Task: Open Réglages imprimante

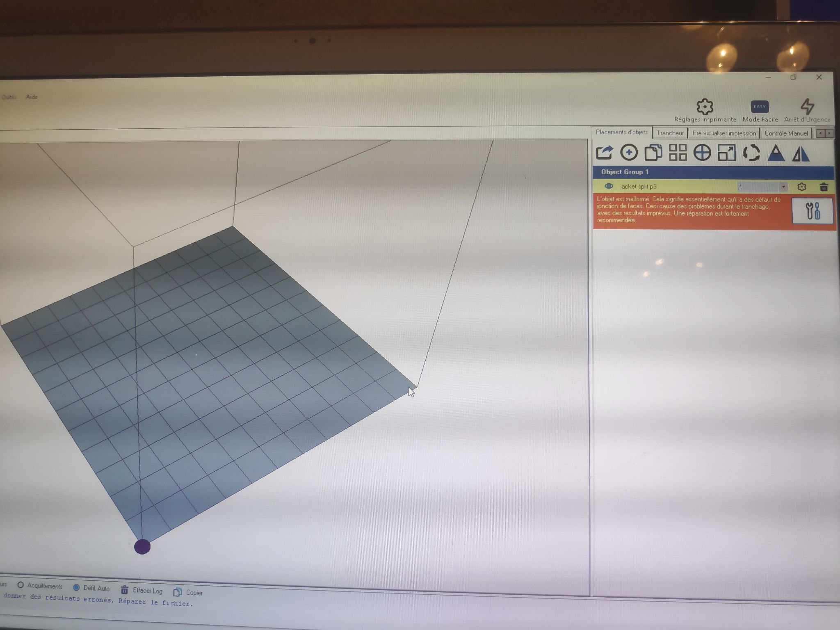Action: 705,111
